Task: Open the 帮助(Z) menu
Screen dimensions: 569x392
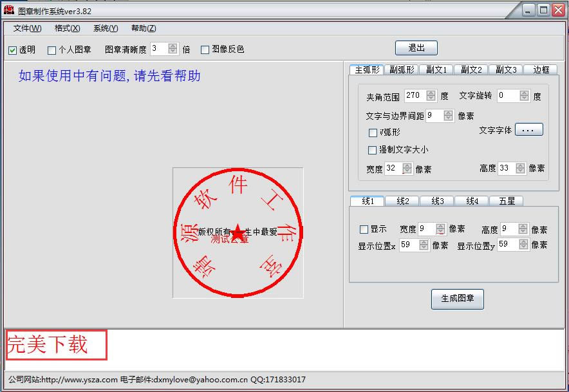Action: coord(144,28)
